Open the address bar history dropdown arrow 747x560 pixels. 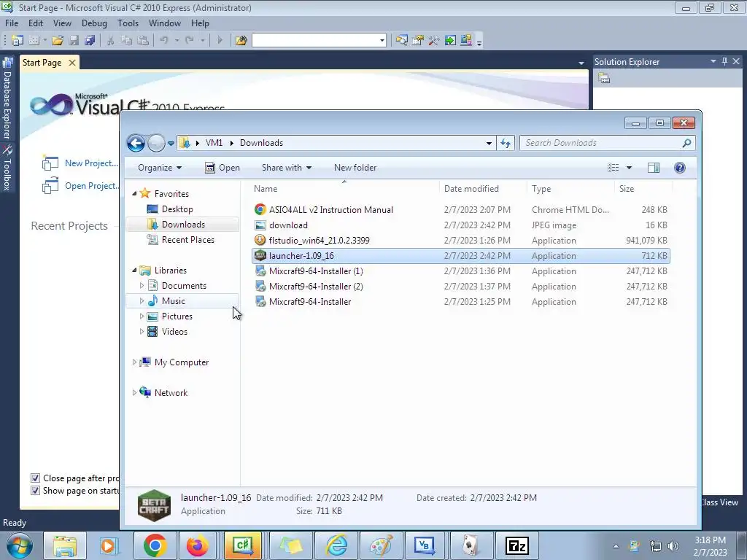click(x=489, y=143)
